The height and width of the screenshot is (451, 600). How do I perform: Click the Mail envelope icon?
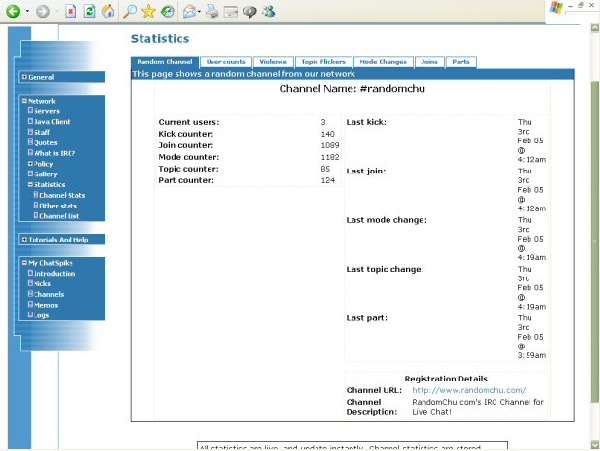click(189, 11)
